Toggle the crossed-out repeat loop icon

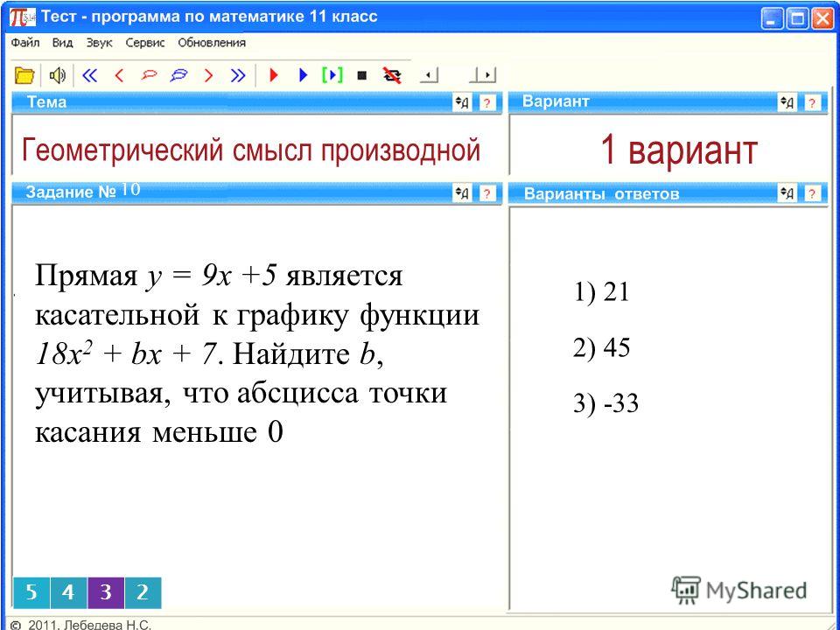[392, 75]
